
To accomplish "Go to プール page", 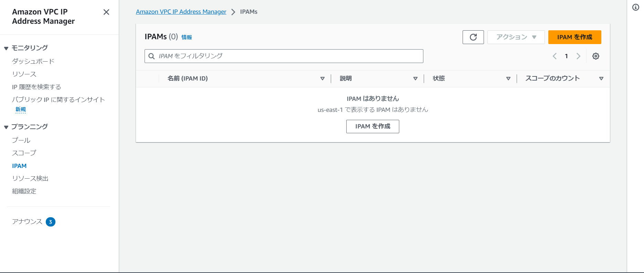I will pos(21,140).
